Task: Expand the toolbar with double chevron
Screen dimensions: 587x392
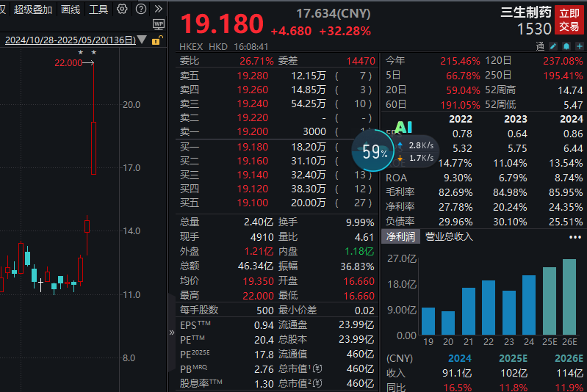Action: (x=158, y=10)
